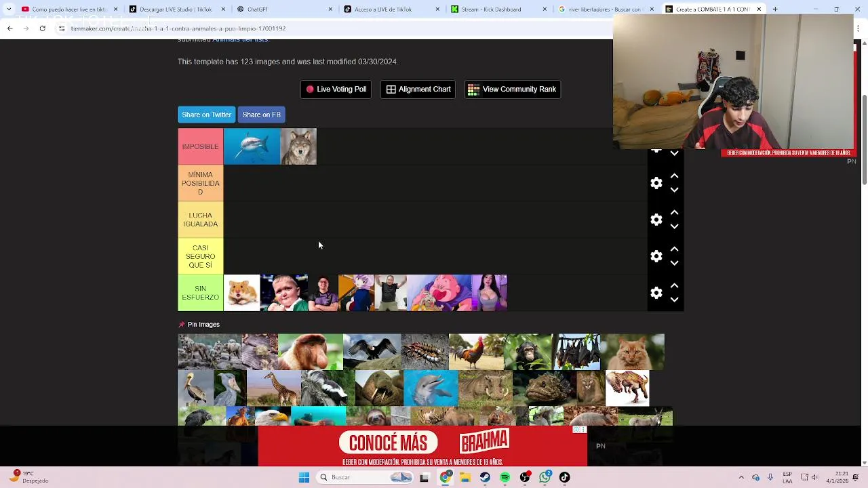The height and width of the screenshot is (488, 868).
Task: Move MÍNIMA POSIBILIDAD row up
Action: tap(674, 176)
